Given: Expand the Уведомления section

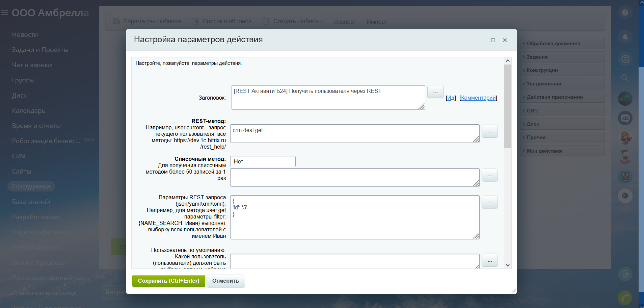Looking at the screenshot, I should [562, 84].
